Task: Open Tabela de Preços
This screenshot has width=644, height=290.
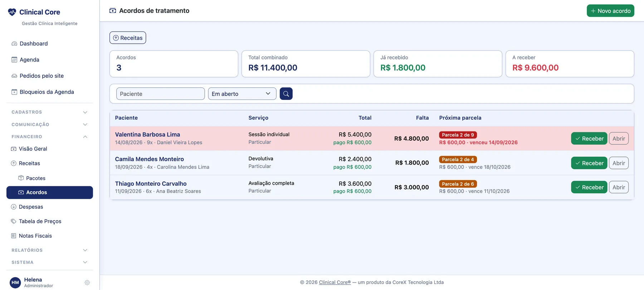Action: (x=50, y=221)
